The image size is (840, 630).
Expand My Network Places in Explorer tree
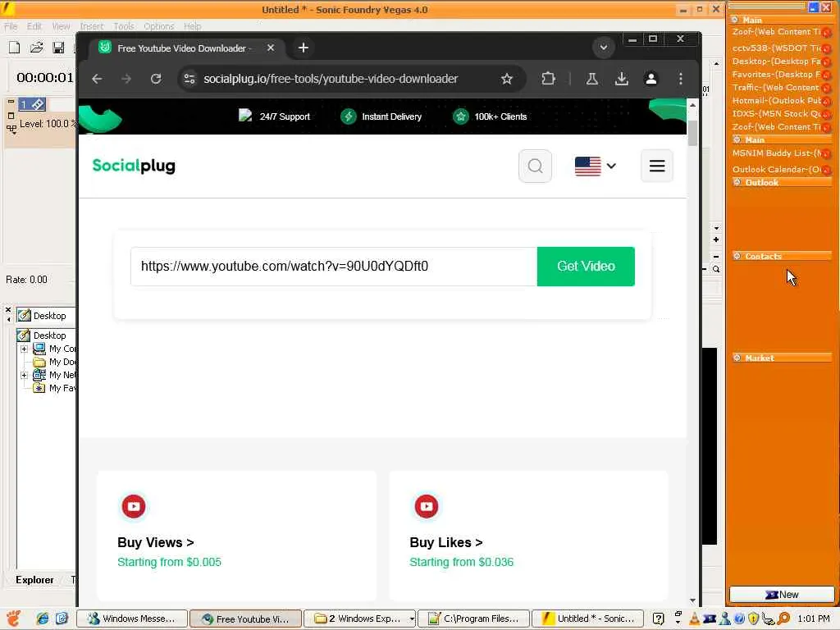[24, 375]
